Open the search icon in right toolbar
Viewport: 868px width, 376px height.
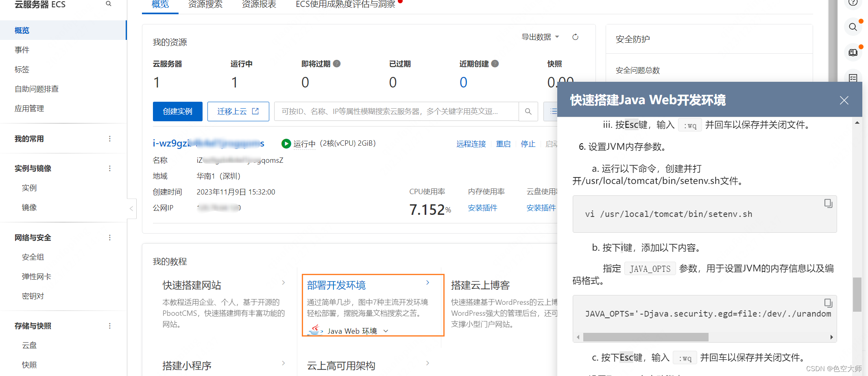(853, 27)
